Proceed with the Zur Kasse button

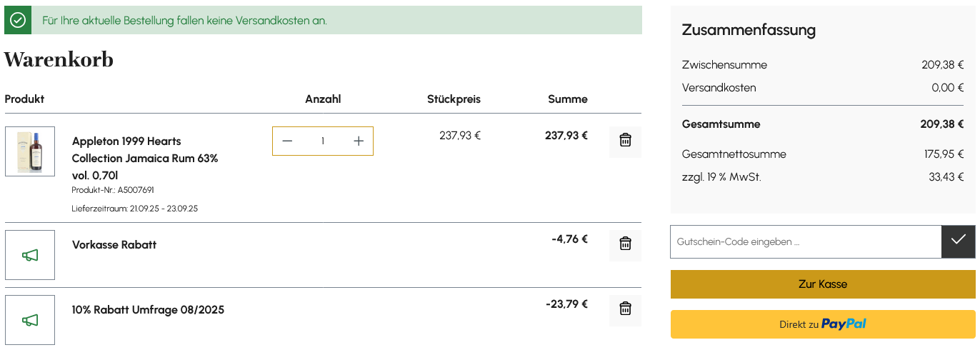click(x=822, y=284)
